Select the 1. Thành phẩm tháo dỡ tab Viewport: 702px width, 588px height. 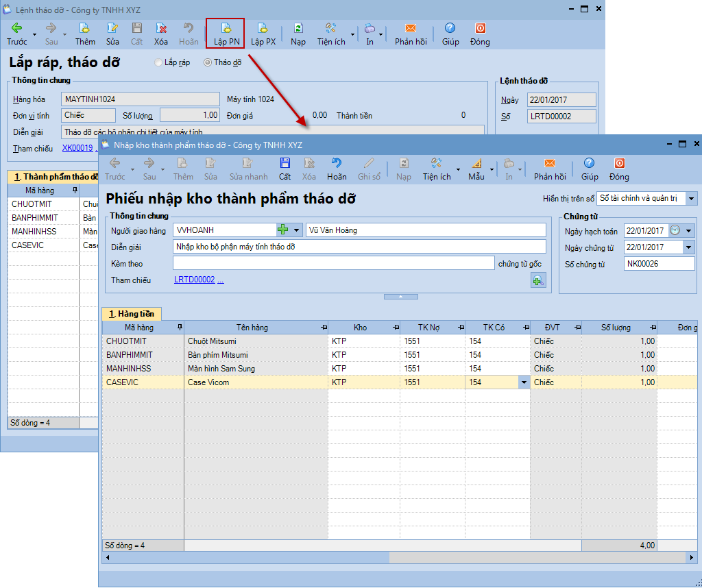click(55, 177)
